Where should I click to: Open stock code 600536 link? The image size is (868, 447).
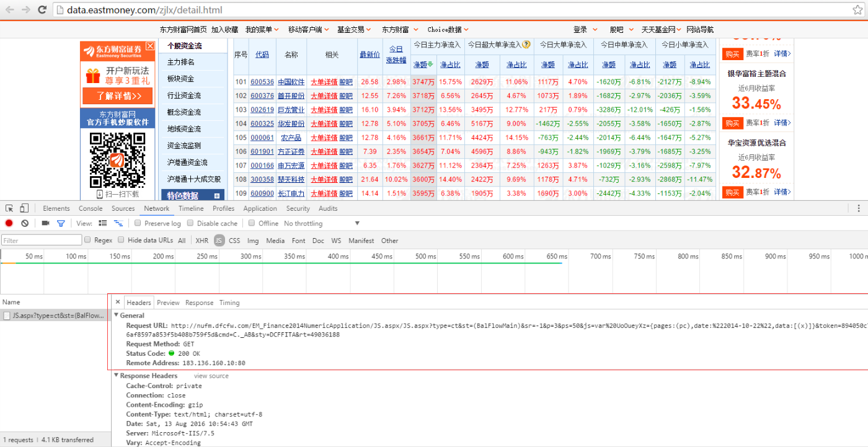[x=262, y=82]
